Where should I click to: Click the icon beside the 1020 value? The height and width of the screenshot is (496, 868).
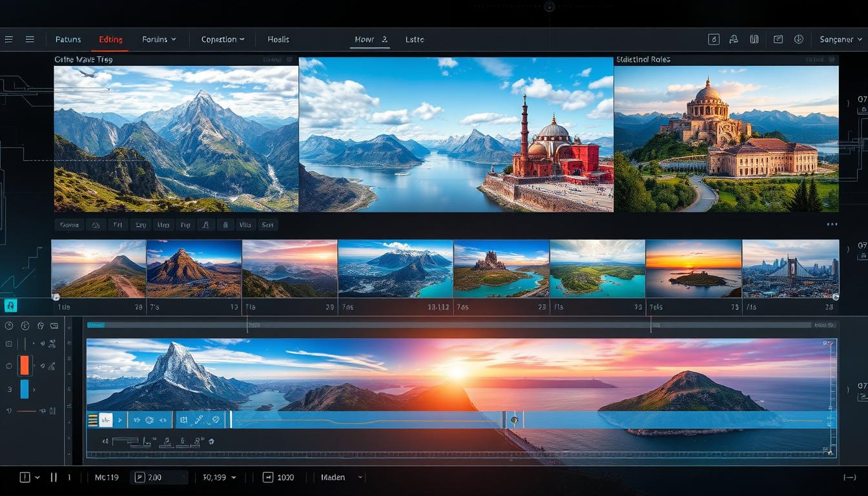(x=268, y=477)
